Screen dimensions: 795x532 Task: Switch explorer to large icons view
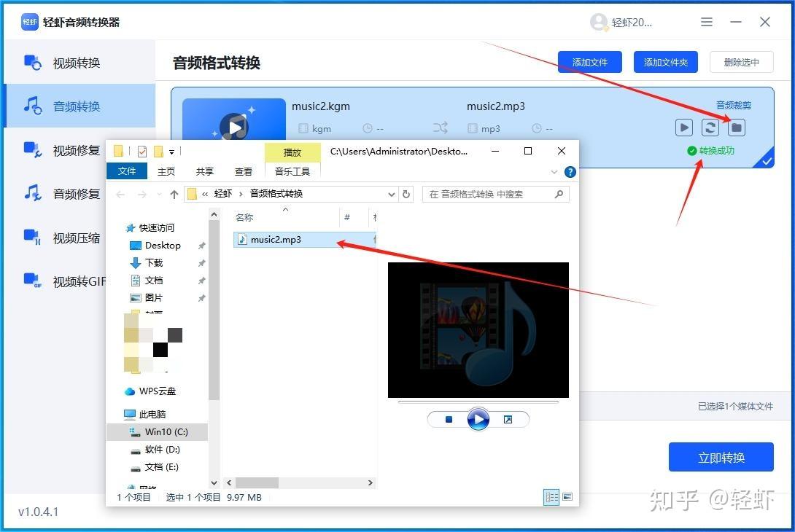[567, 497]
